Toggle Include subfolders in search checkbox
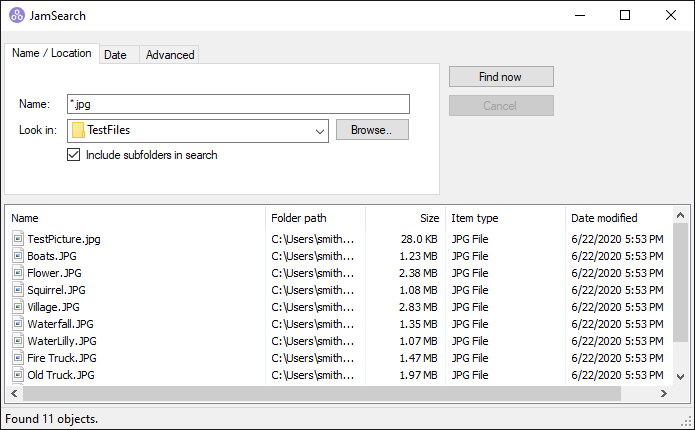Viewport: 695px width, 430px height. [x=73, y=155]
